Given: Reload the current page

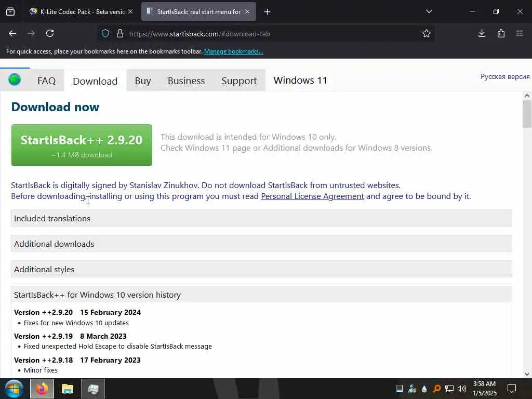Looking at the screenshot, I should [50, 33].
